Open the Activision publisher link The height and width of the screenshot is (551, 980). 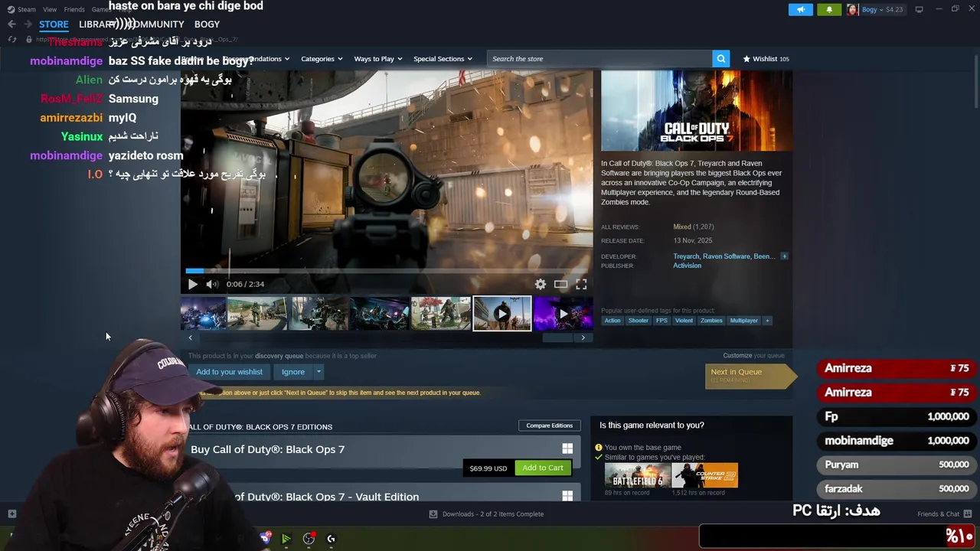coord(687,266)
